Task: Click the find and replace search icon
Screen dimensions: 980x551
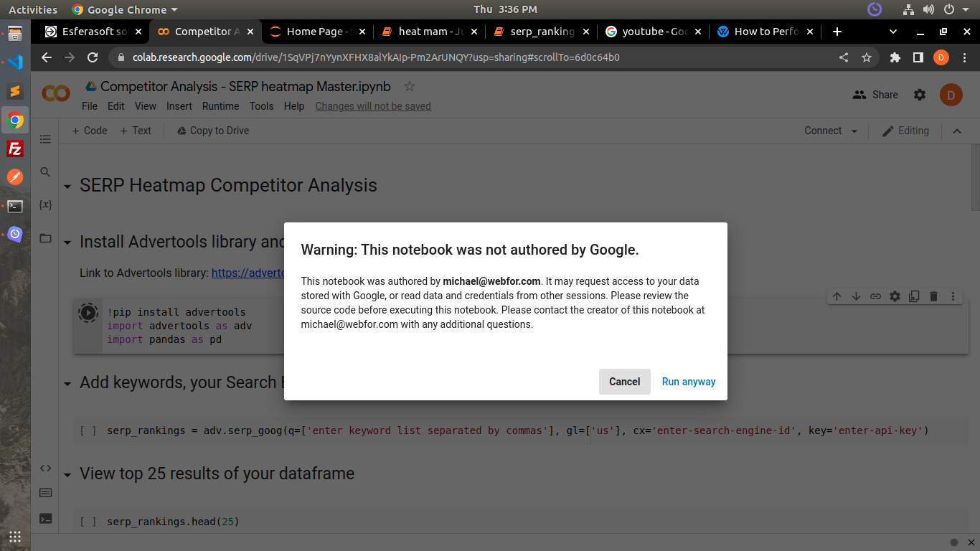Action: click(x=45, y=172)
